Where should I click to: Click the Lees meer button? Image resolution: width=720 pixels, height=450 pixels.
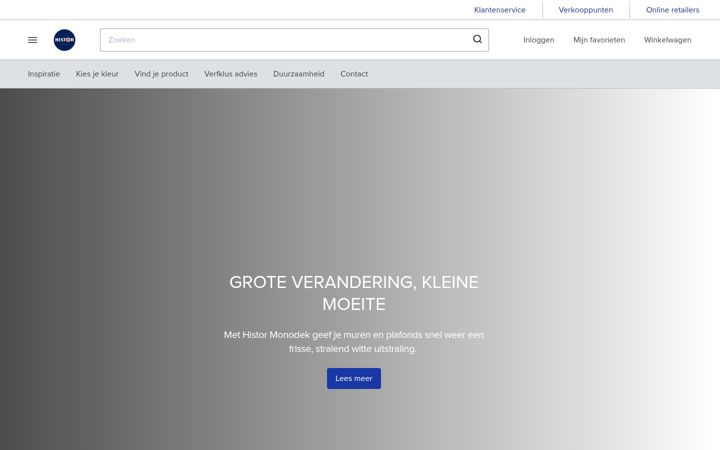[354, 378]
